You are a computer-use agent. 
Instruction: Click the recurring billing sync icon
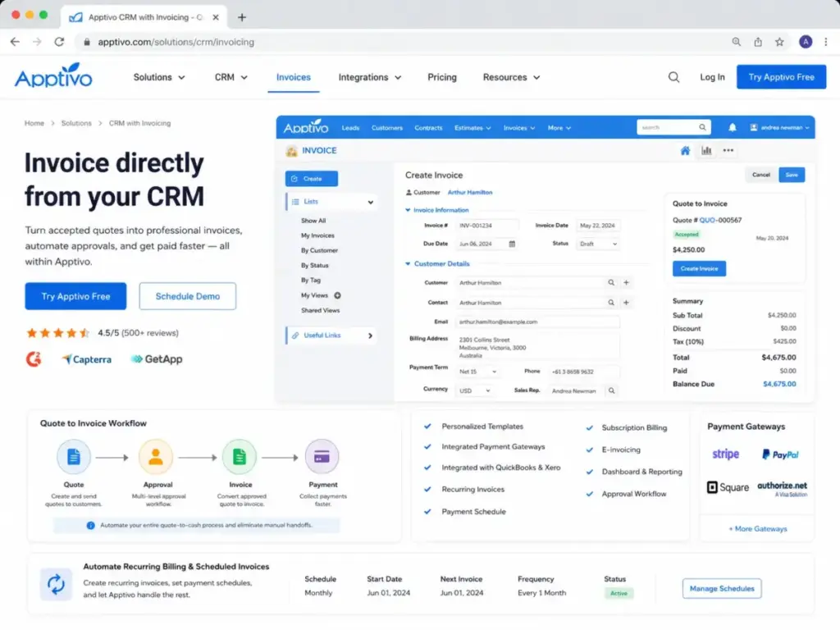[x=56, y=584]
